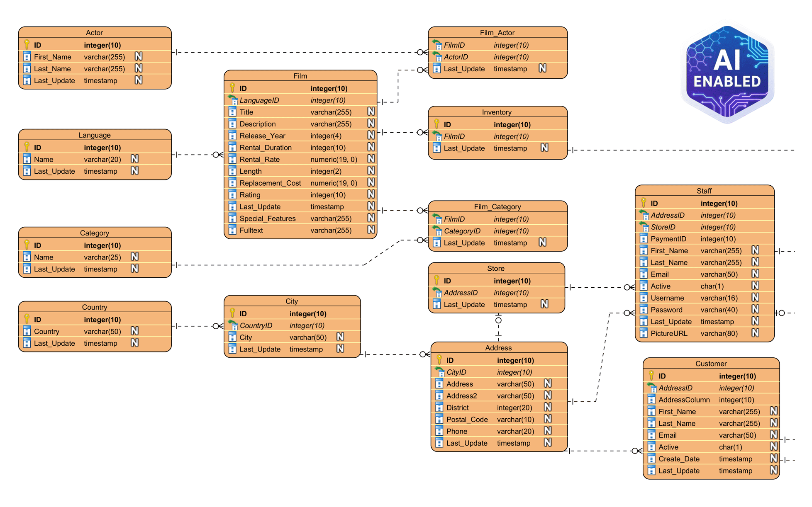Viewport: 812px width, 507px height.
Task: Click the column icon beside Staff PictureURL
Action: (644, 333)
